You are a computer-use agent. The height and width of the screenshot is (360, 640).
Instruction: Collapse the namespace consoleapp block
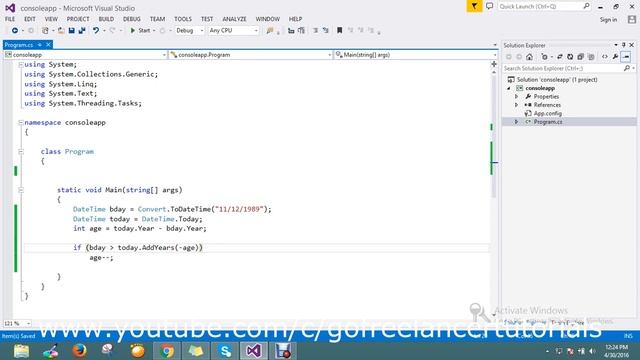click(20, 122)
